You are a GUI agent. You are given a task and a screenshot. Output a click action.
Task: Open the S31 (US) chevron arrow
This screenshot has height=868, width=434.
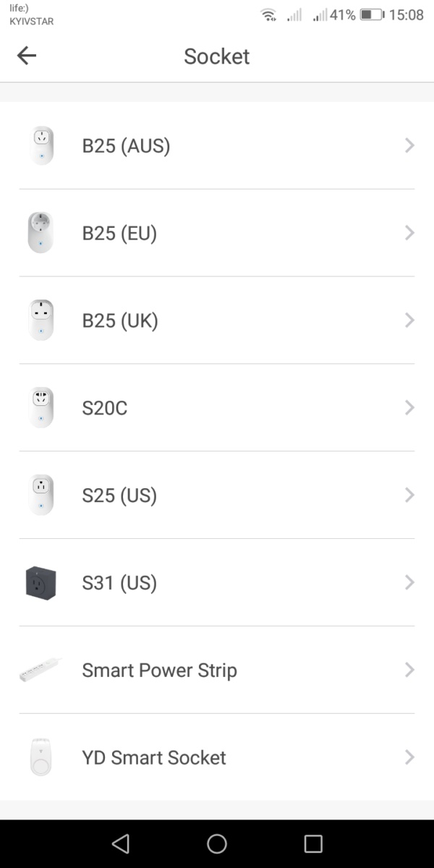tap(409, 583)
